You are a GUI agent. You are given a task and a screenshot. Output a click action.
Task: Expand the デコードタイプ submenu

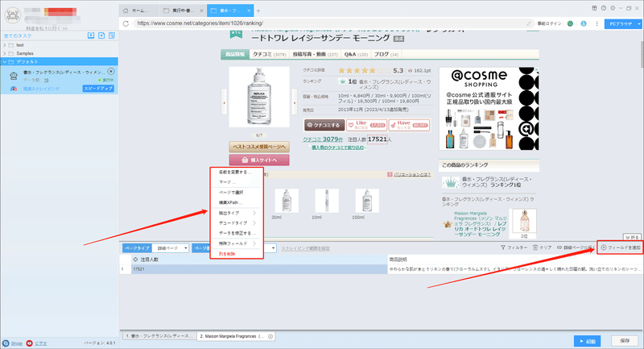(237, 222)
